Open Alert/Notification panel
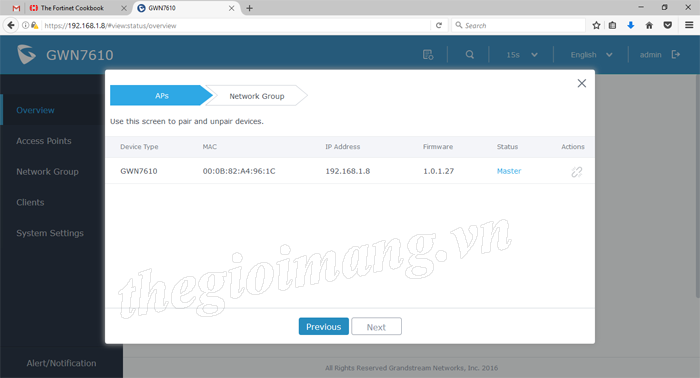Viewport: 700px width, 378px height. point(61,363)
